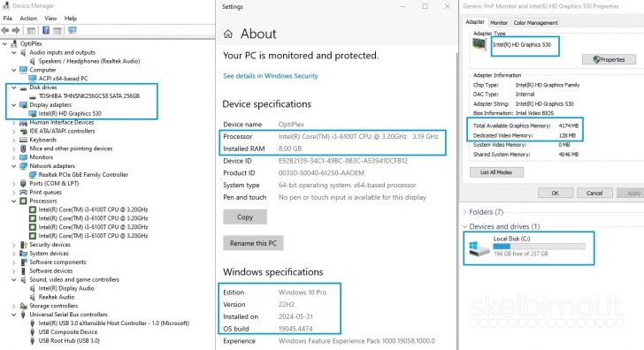Expand the IDE ATA/ATAPI controllers node
The image size is (644, 350).
[14, 132]
